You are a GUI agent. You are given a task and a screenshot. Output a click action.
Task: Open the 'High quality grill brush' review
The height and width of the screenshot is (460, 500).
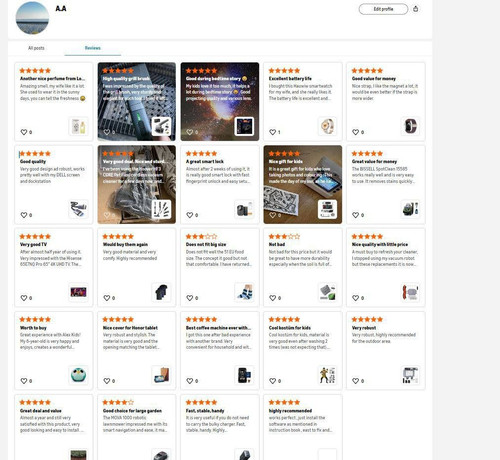coord(137,101)
